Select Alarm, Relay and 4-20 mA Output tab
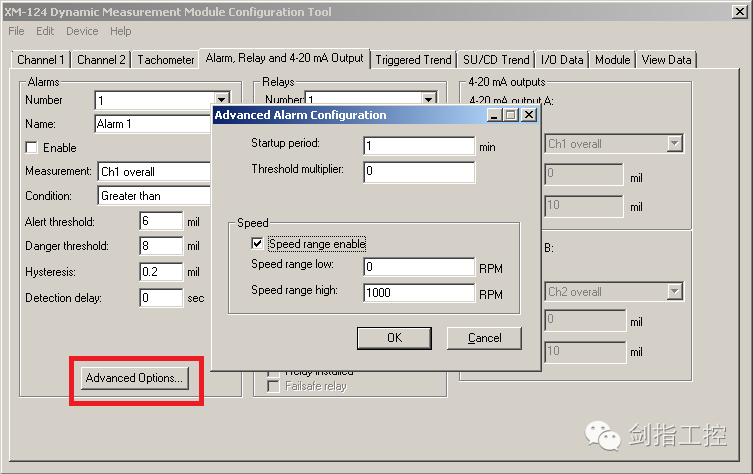 pyautogui.click(x=284, y=59)
